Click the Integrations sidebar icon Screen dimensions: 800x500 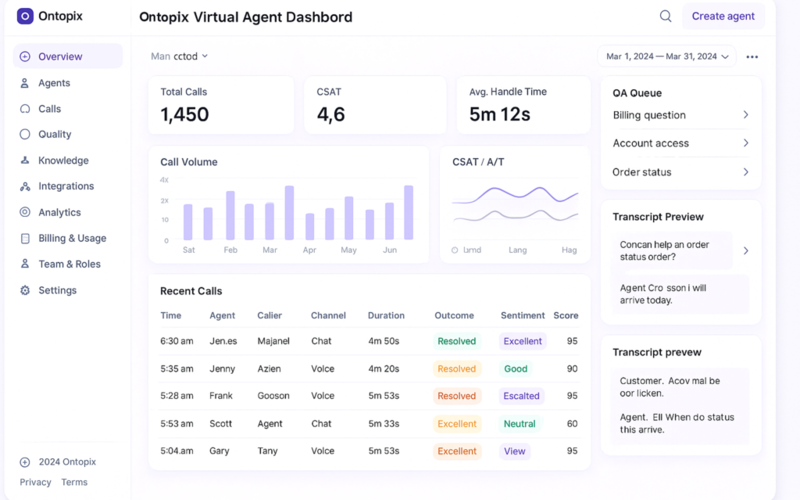(25, 187)
